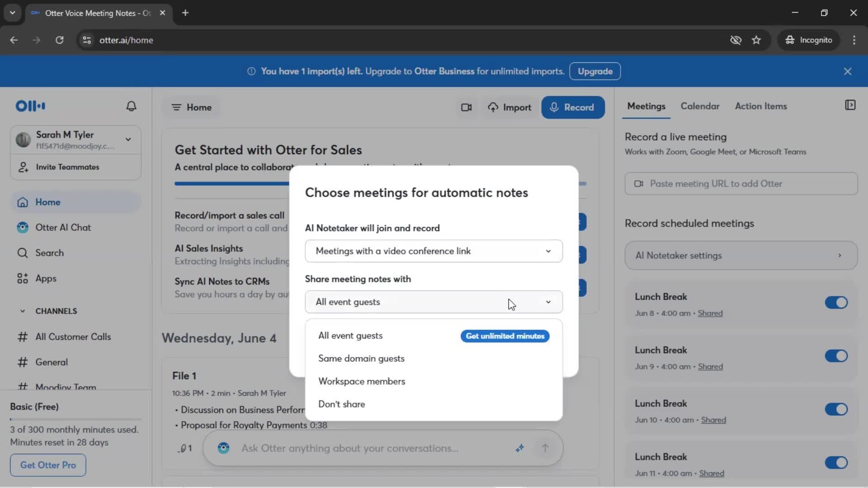Expand the Sarah M Tyler account dropdown
The height and width of the screenshot is (488, 868).
[128, 139]
